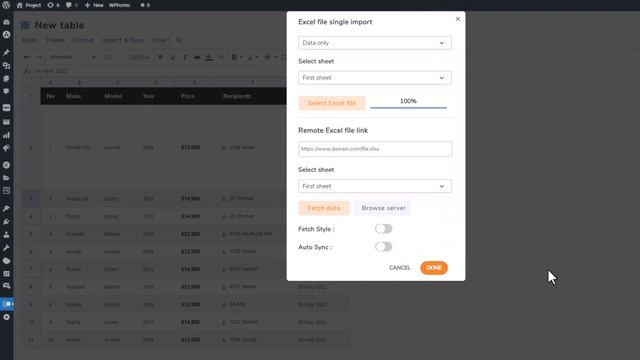Open the Table menu in background editor
Image resolution: width=640 pixels, height=360 pixels.
tap(29, 40)
